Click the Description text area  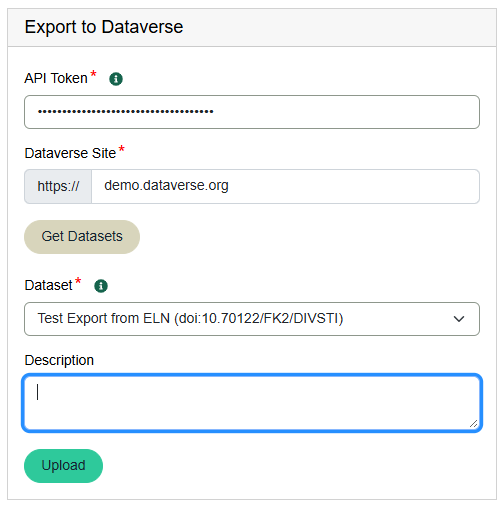[252, 403]
